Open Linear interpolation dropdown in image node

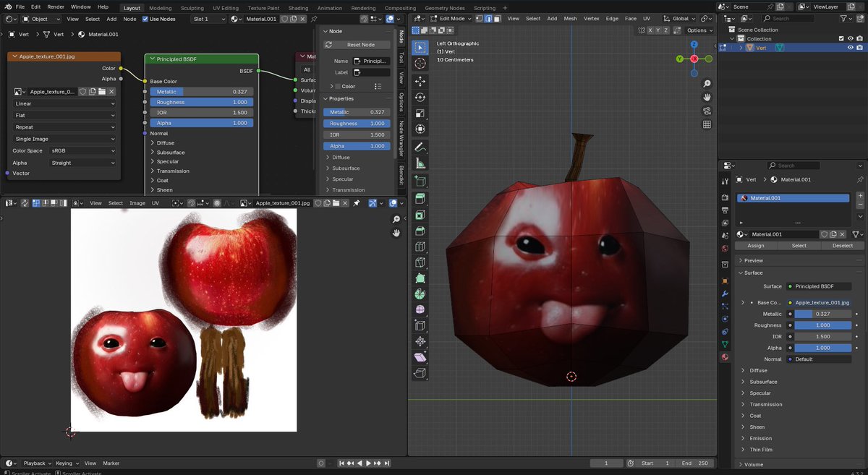[64, 103]
